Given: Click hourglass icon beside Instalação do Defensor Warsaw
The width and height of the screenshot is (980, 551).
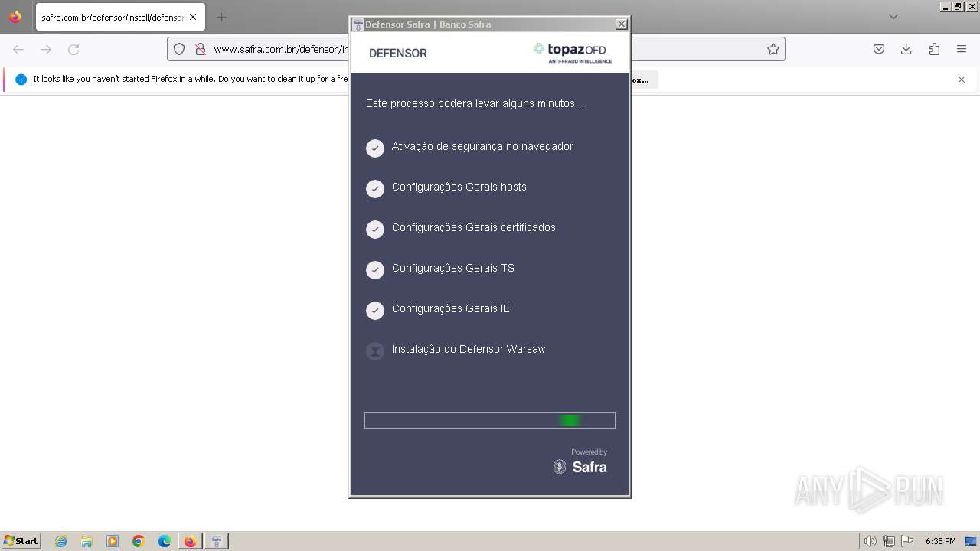Looking at the screenshot, I should tap(375, 351).
